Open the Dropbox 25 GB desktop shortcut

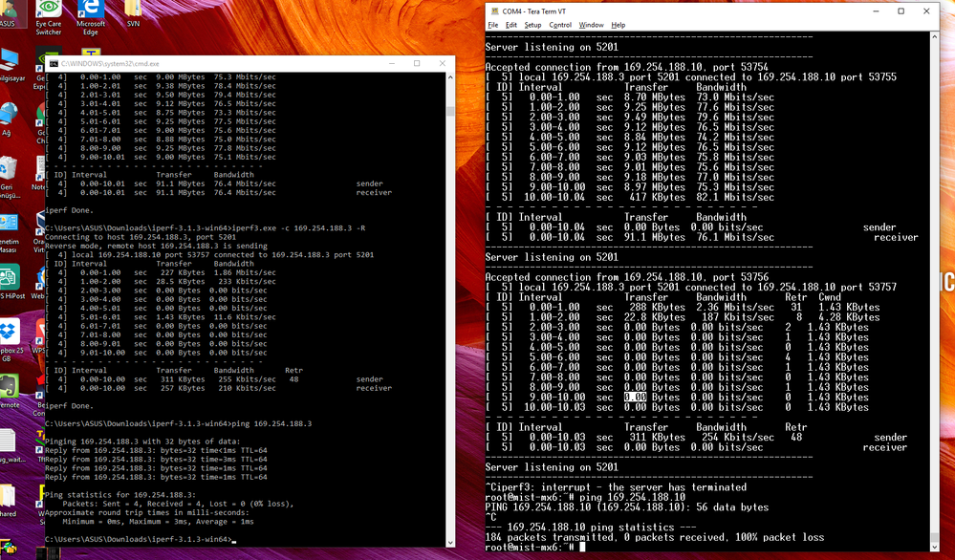10,332
